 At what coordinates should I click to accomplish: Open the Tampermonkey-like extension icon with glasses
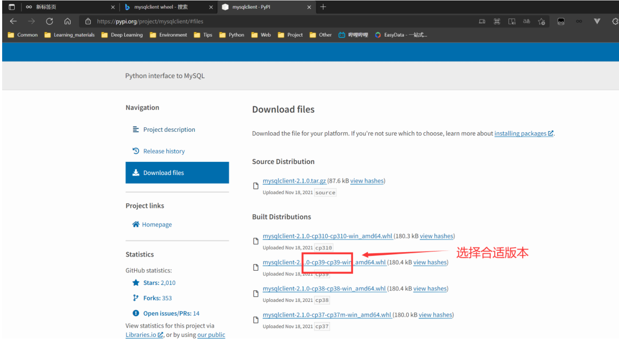click(x=561, y=21)
